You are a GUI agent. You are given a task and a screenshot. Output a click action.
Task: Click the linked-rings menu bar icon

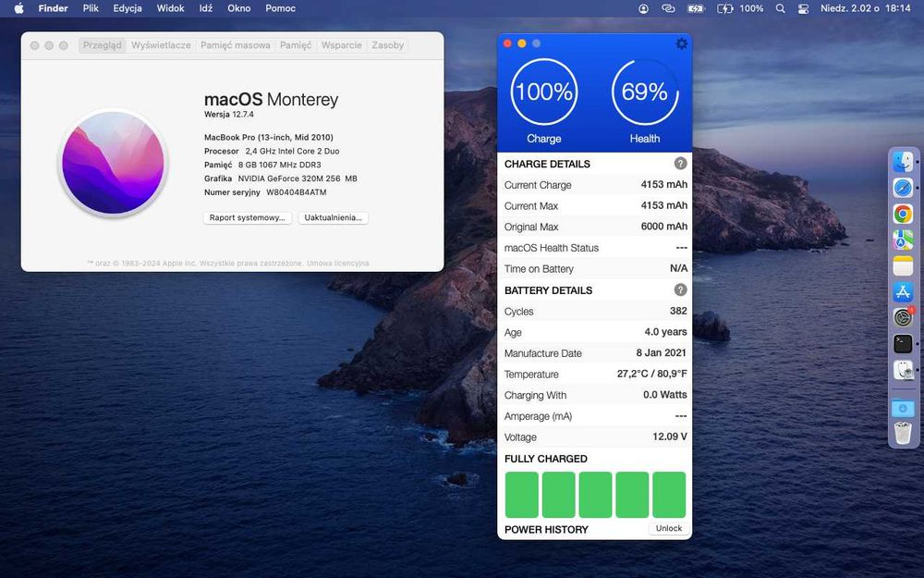coord(668,9)
